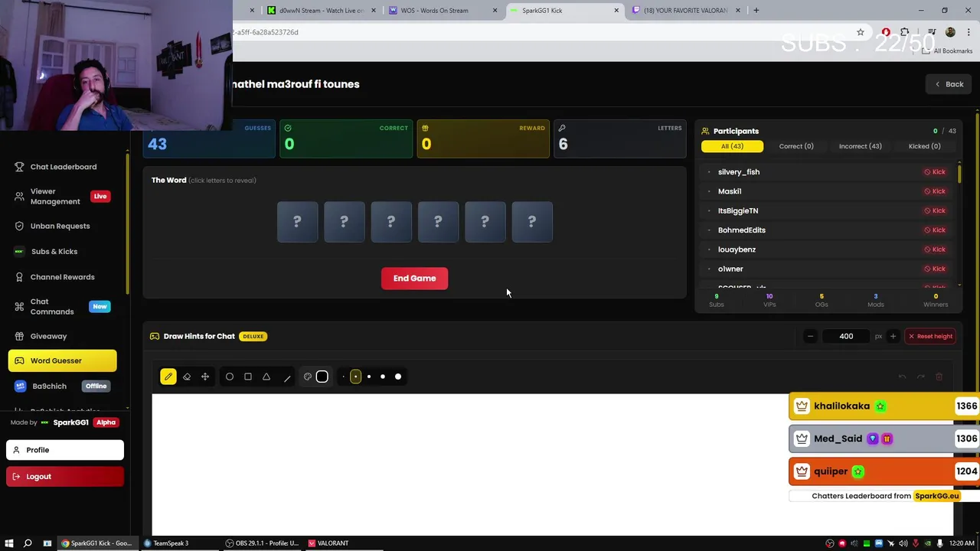Viewport: 980px width, 551px height.
Task: Reveal the second hidden letter tile
Action: point(344,222)
